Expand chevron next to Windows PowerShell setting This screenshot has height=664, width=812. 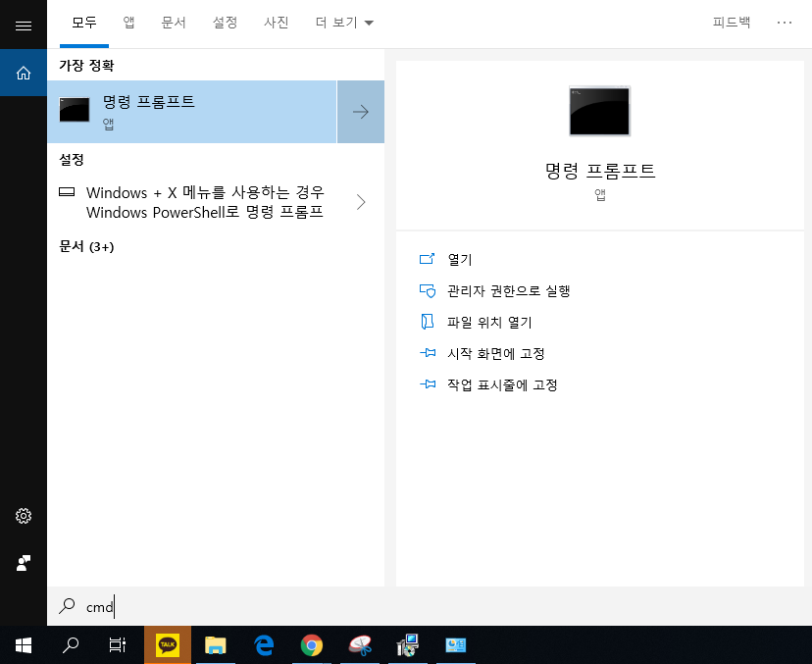[361, 202]
